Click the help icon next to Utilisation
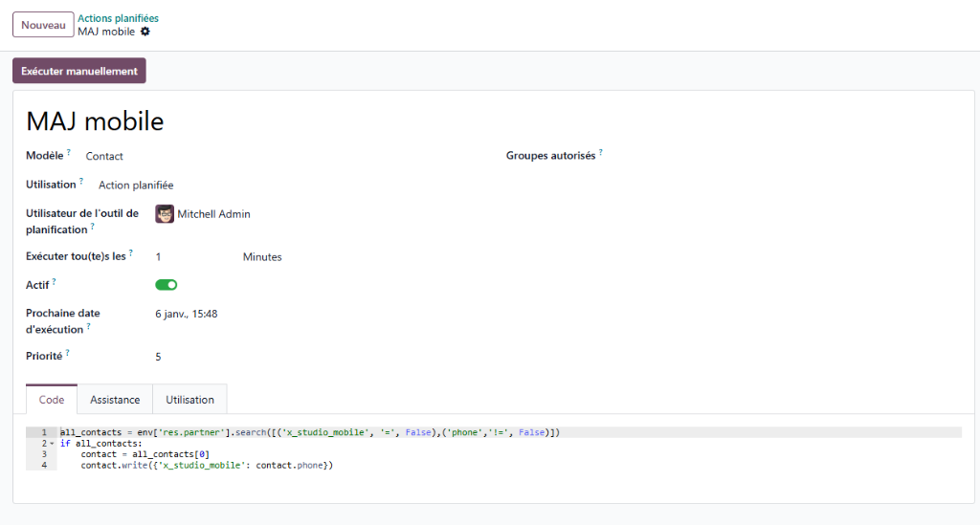 click(x=81, y=181)
